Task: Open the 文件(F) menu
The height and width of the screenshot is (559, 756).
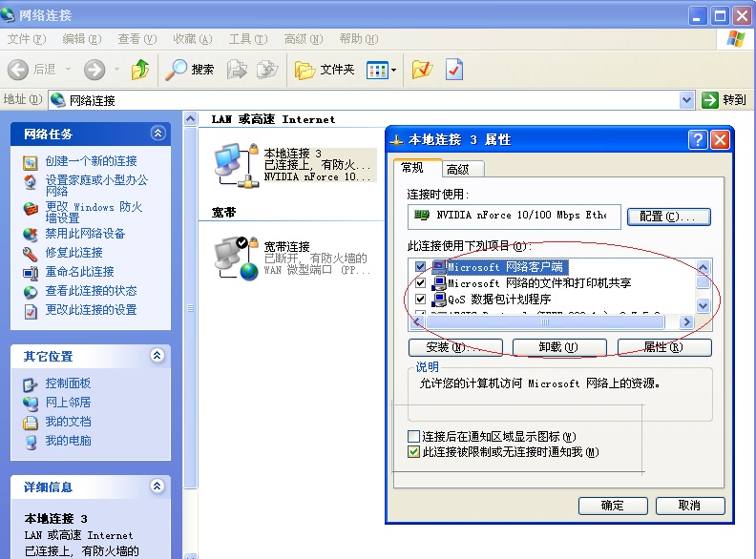Action: point(27,39)
